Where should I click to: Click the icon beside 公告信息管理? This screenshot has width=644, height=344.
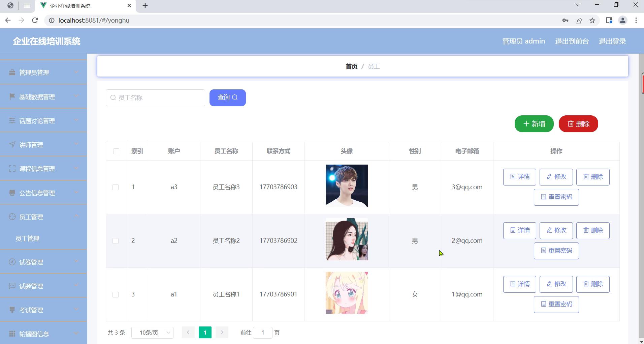[12, 193]
